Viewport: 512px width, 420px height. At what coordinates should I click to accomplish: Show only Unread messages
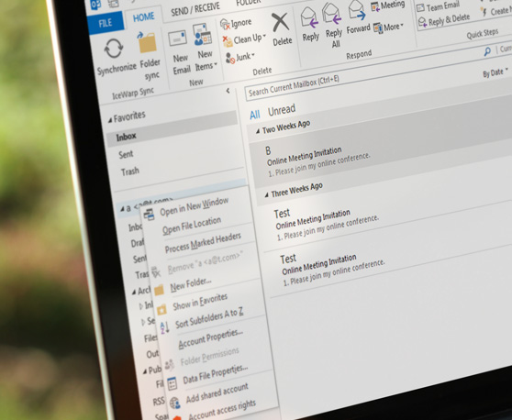(282, 110)
